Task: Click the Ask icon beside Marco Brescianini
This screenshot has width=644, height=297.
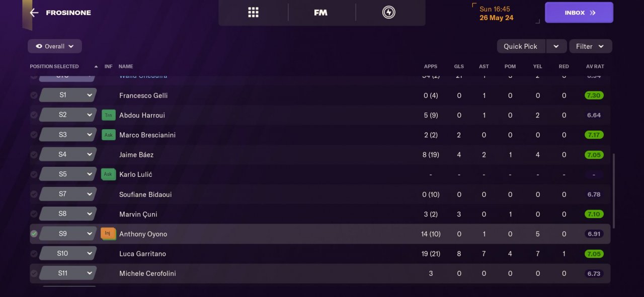Action: coord(108,135)
